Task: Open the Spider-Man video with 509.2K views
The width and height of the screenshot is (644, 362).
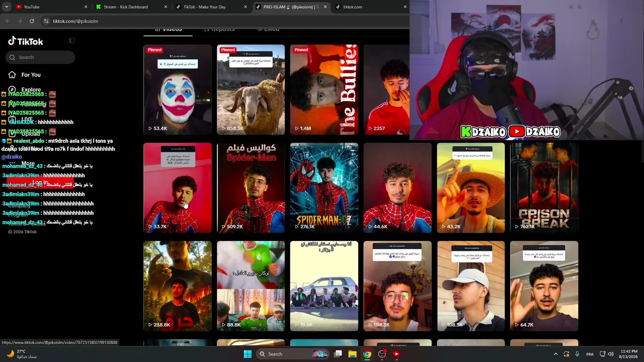Action: click(251, 188)
